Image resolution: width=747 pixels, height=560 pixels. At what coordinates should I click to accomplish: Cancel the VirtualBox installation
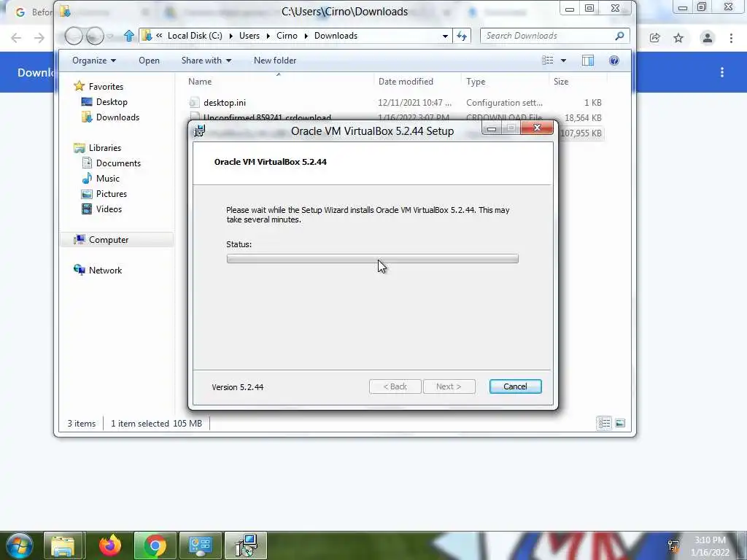click(x=515, y=386)
